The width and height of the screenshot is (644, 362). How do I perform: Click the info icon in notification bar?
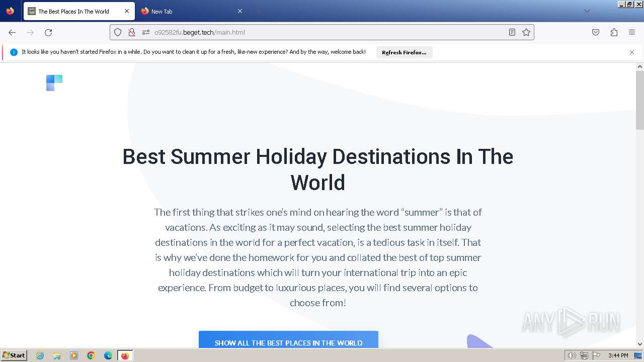(x=14, y=52)
